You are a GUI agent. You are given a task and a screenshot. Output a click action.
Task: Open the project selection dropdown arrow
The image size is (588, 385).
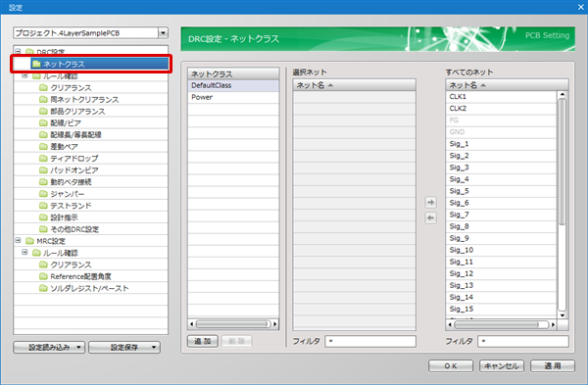point(163,33)
